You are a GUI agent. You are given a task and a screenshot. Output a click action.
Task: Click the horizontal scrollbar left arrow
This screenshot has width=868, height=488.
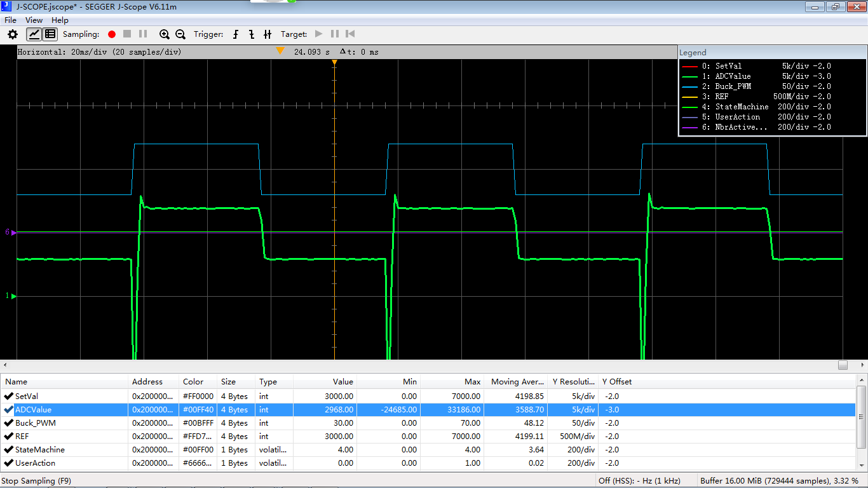(x=5, y=365)
